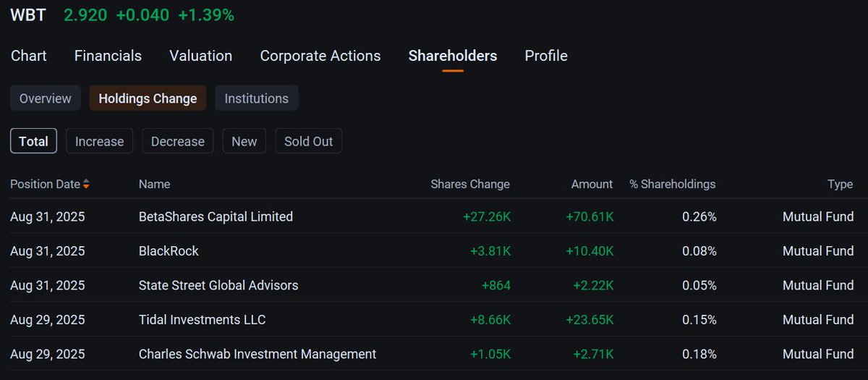Click the Type column header
Screen dimensions: 868x380
841,184
